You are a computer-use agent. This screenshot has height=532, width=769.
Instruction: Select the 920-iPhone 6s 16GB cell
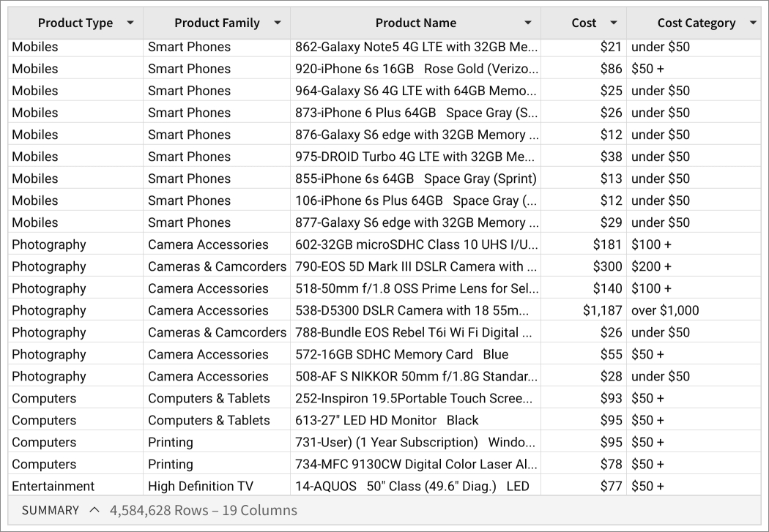pyautogui.click(x=417, y=69)
